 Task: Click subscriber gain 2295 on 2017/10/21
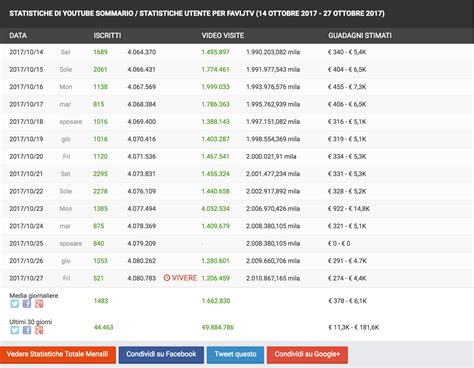100,174
